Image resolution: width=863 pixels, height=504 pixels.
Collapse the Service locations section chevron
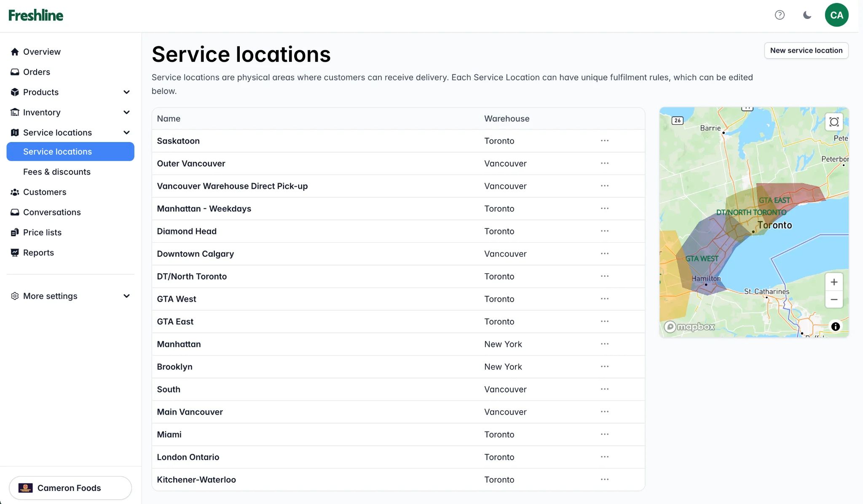pos(126,132)
